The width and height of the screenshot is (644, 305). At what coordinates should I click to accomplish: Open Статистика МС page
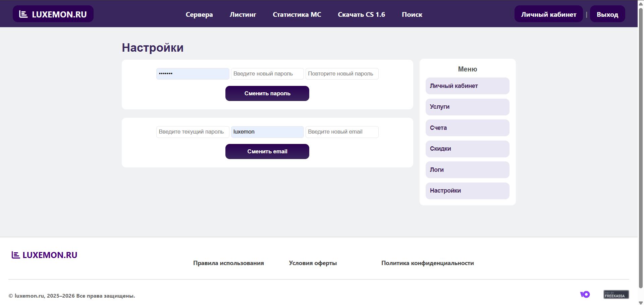[297, 14]
